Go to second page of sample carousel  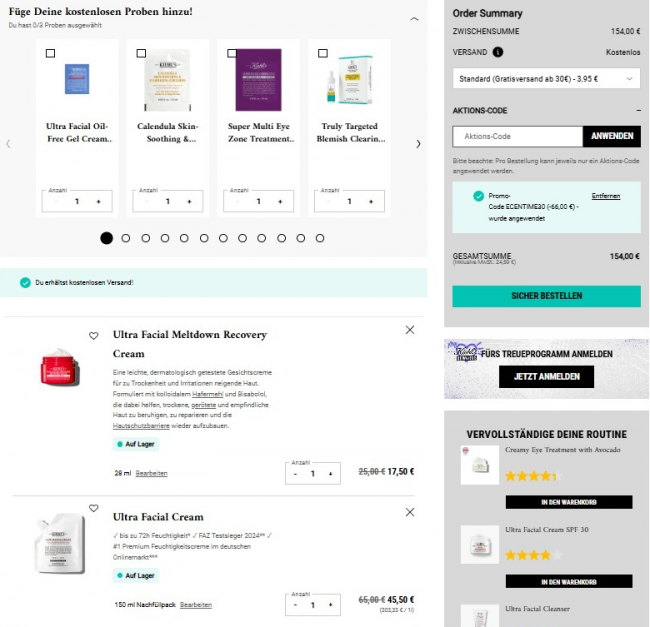[126, 238]
